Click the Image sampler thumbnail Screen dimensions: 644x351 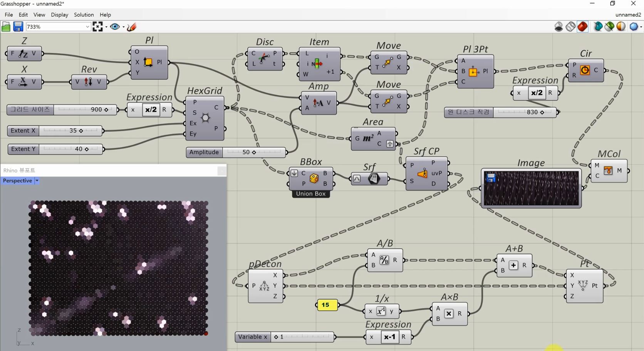point(531,188)
